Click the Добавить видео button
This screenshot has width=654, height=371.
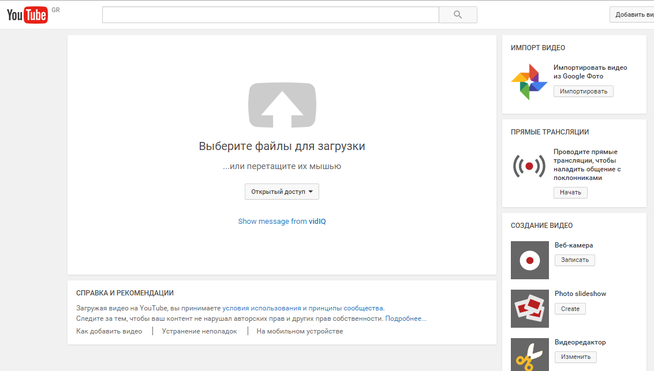pos(632,15)
